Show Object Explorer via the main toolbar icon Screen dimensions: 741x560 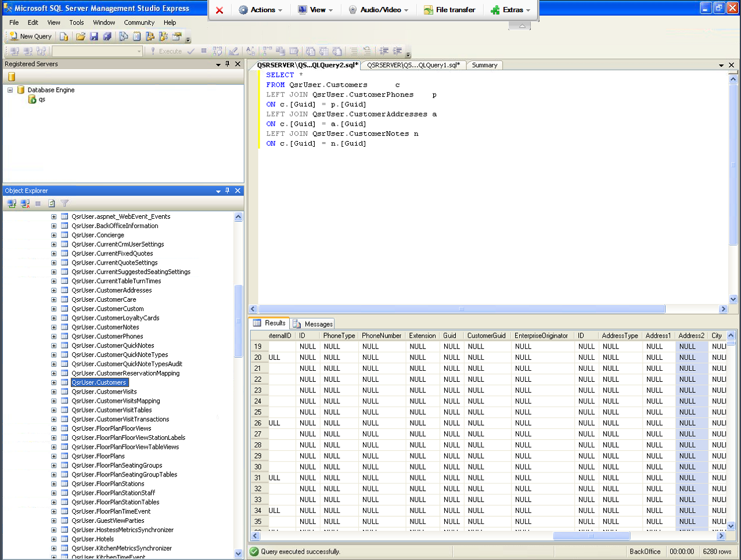(150, 36)
